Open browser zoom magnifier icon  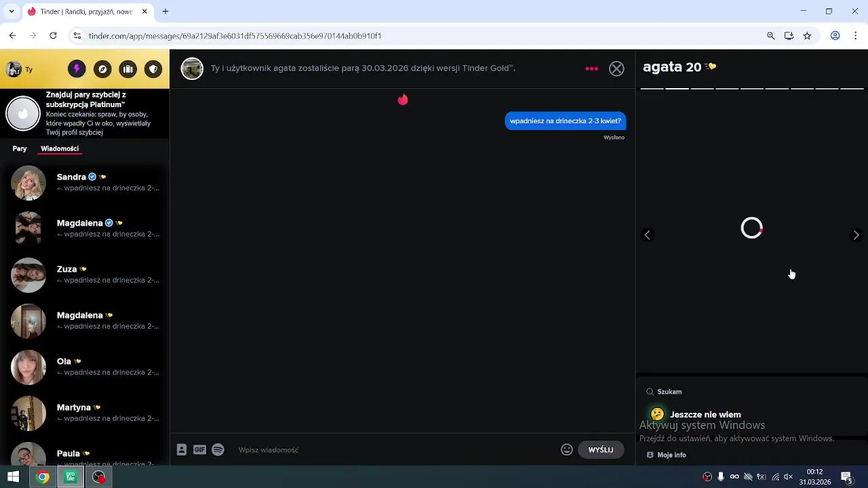(770, 36)
